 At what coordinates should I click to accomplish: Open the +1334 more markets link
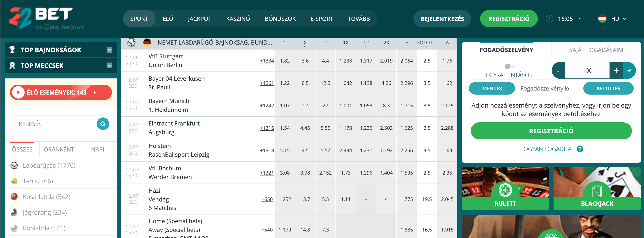click(x=267, y=61)
